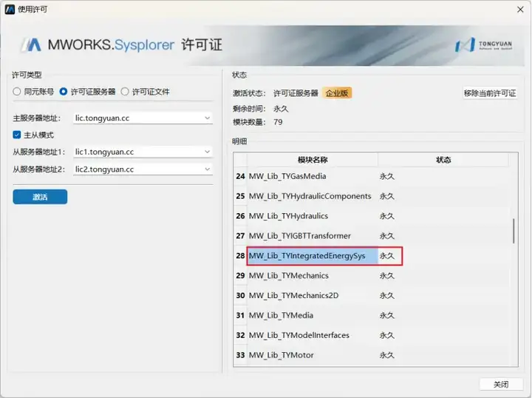This screenshot has width=532, height=398.
Task: Click the 移除当前许可证 button
Action: (x=490, y=93)
